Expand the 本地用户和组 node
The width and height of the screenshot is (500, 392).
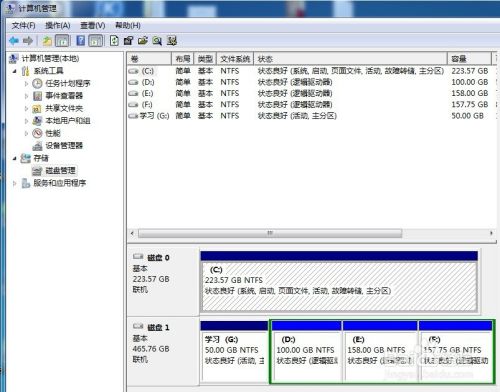coord(26,121)
